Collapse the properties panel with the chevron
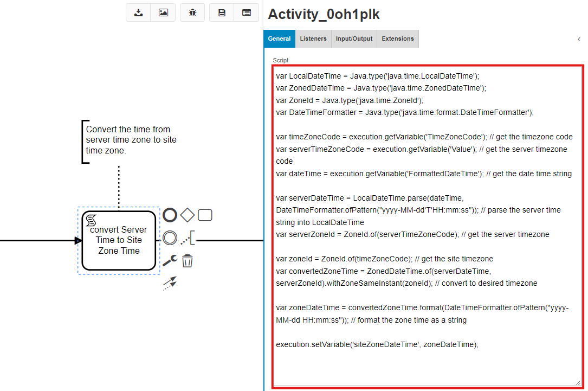The width and height of the screenshot is (588, 391). pyautogui.click(x=579, y=39)
